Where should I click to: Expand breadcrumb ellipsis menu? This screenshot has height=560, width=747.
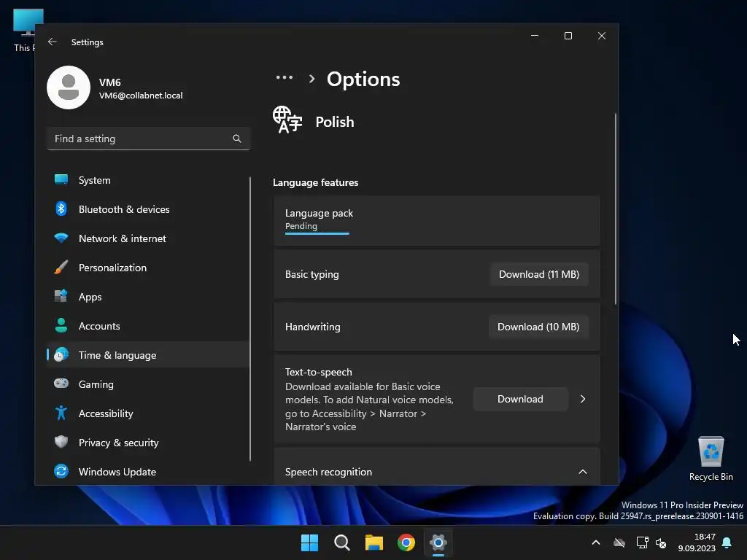point(285,77)
